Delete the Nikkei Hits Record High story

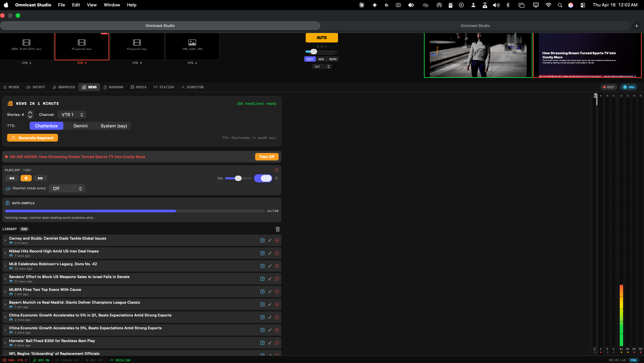tap(277, 253)
